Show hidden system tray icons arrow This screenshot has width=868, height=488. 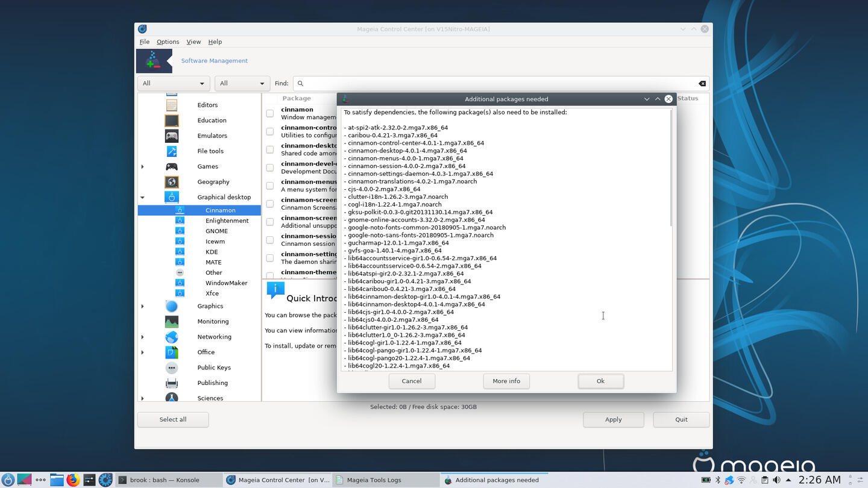tap(788, 480)
